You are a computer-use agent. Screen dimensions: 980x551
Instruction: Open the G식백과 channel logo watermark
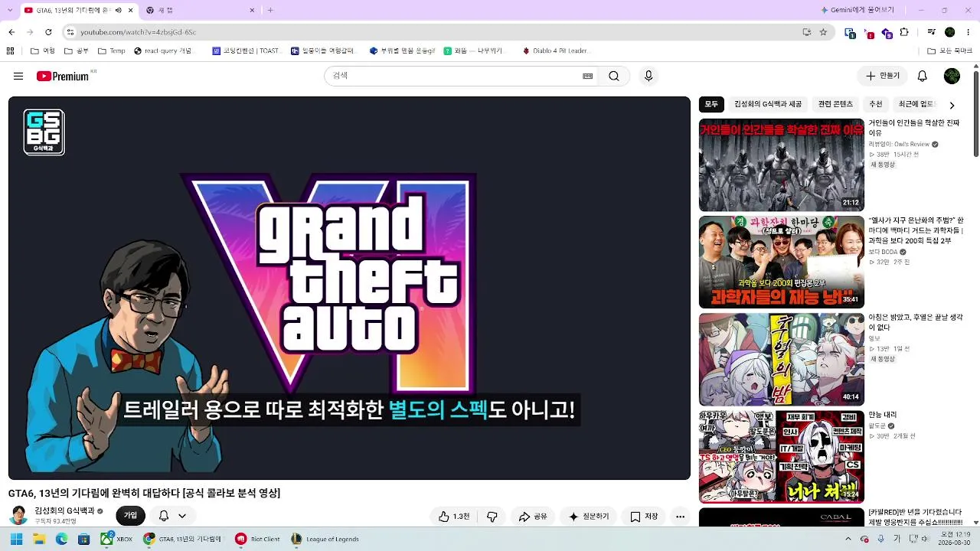pos(44,132)
